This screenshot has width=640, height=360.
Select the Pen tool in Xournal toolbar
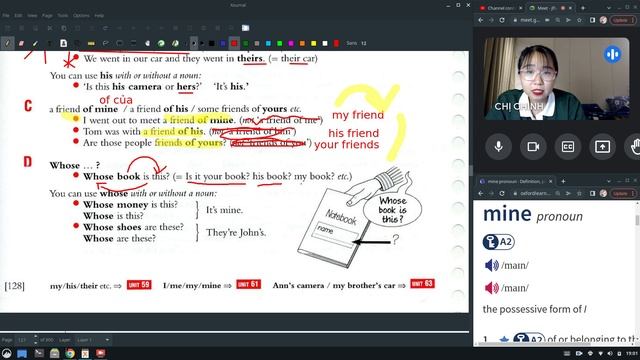coord(7,43)
